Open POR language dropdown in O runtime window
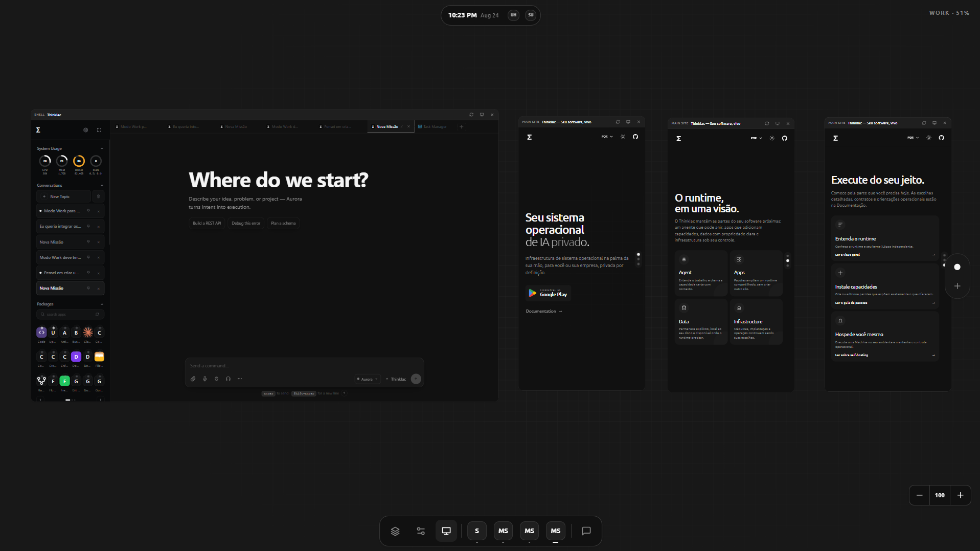Image resolution: width=980 pixels, height=551 pixels. [x=756, y=138]
